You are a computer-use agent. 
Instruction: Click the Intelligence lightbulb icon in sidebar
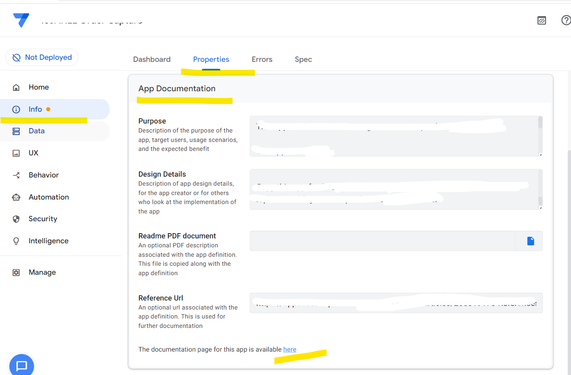[x=16, y=241]
